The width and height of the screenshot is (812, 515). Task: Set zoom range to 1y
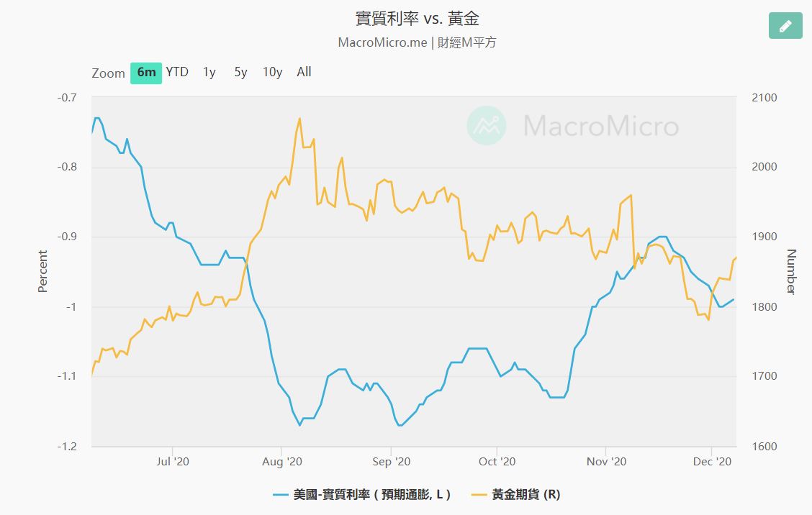pos(209,72)
